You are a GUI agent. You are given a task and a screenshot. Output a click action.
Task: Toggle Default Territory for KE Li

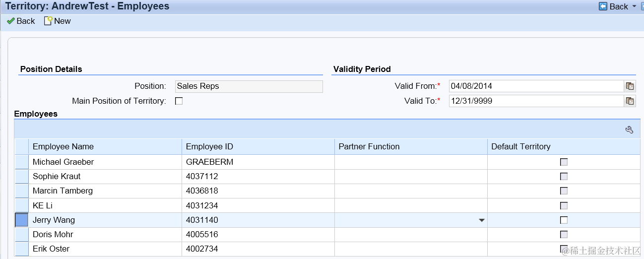click(x=564, y=205)
